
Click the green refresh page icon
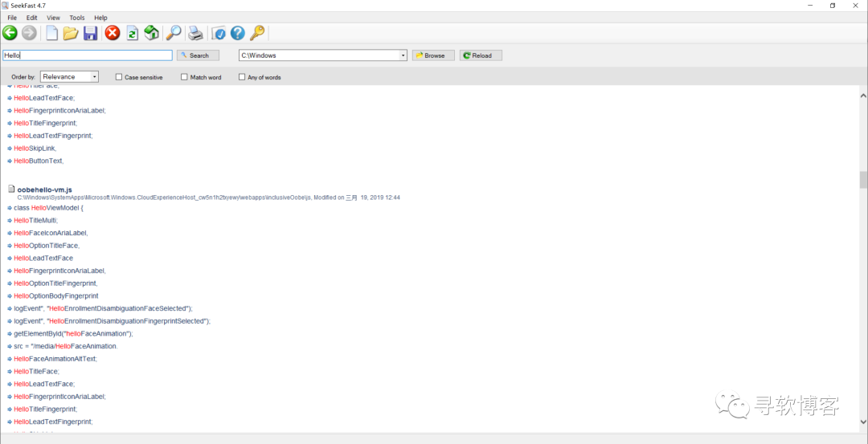[133, 33]
